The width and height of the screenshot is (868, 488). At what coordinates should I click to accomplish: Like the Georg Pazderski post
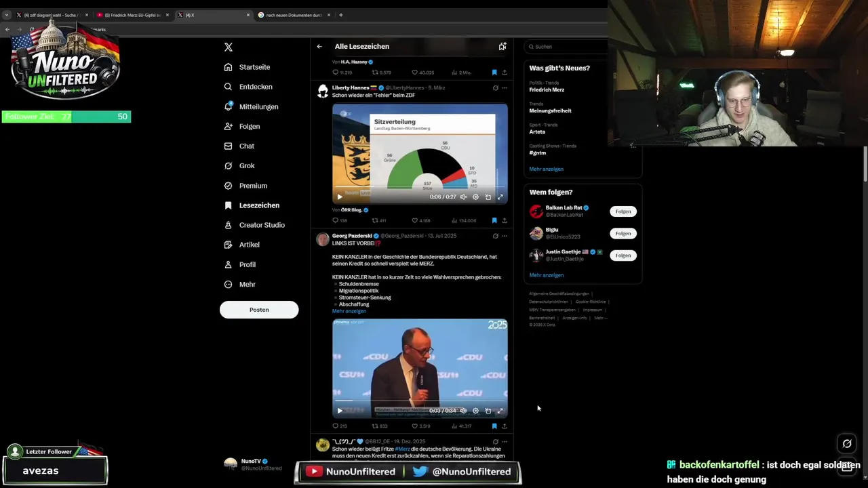pyautogui.click(x=421, y=426)
